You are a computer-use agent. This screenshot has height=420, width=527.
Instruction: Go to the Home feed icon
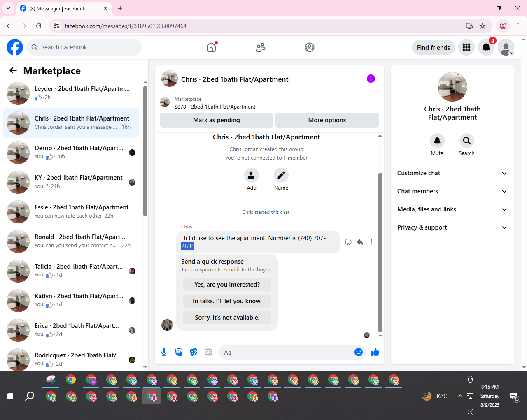[x=211, y=47]
